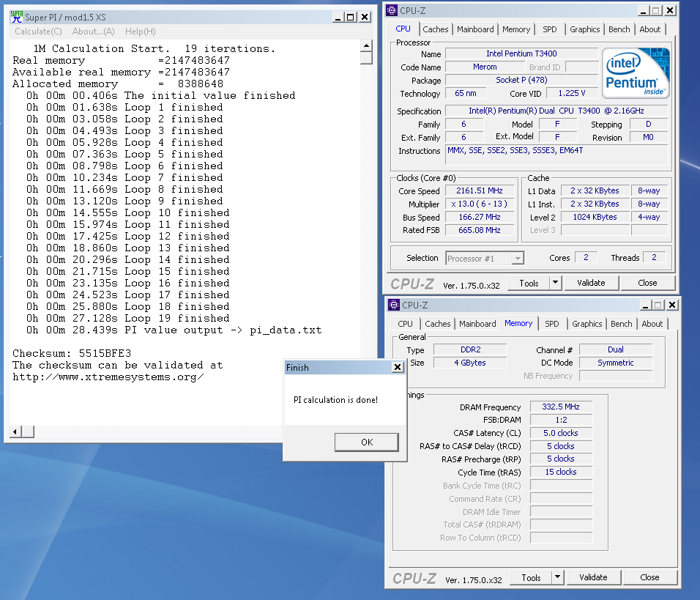
Task: Click the CPU-Z chip icon in top window title
Action: [392, 10]
